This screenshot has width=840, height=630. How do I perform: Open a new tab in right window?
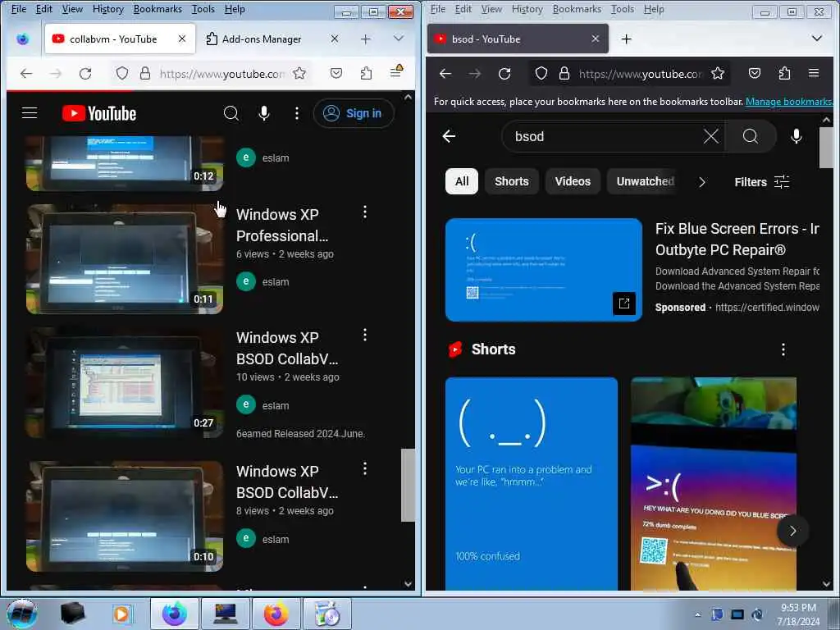[x=626, y=39]
